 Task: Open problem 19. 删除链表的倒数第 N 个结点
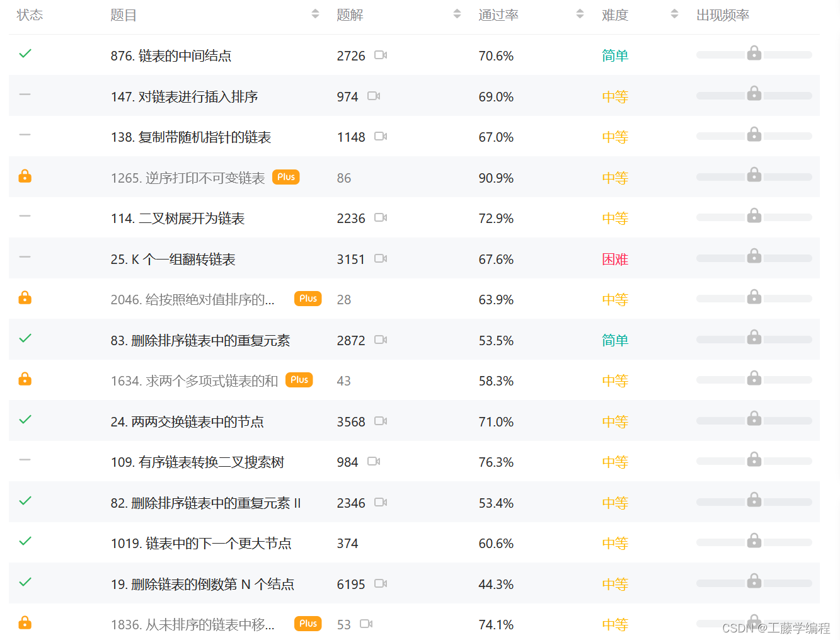coord(202,585)
